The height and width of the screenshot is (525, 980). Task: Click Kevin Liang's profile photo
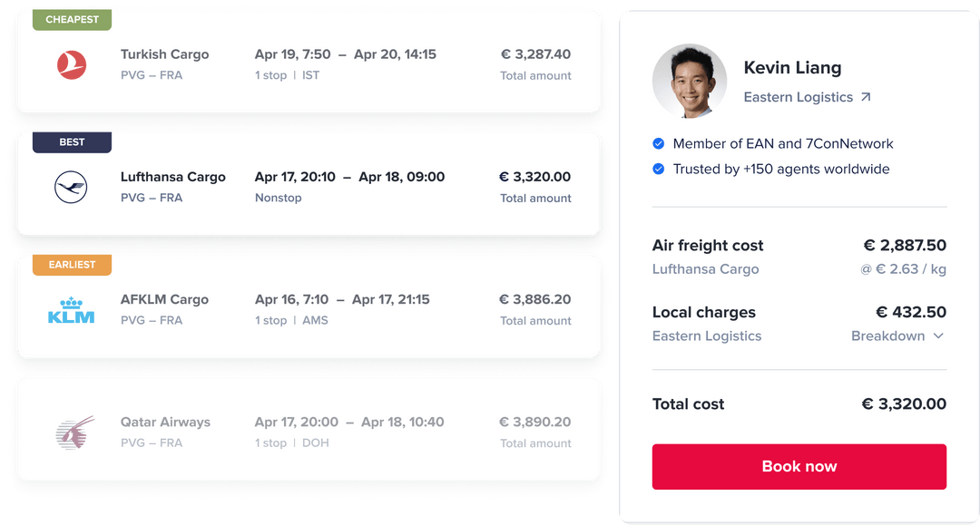click(x=690, y=81)
